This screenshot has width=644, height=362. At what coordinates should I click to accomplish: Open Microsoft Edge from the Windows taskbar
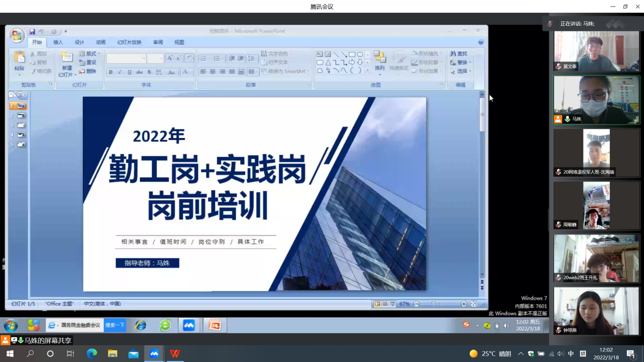click(92, 354)
